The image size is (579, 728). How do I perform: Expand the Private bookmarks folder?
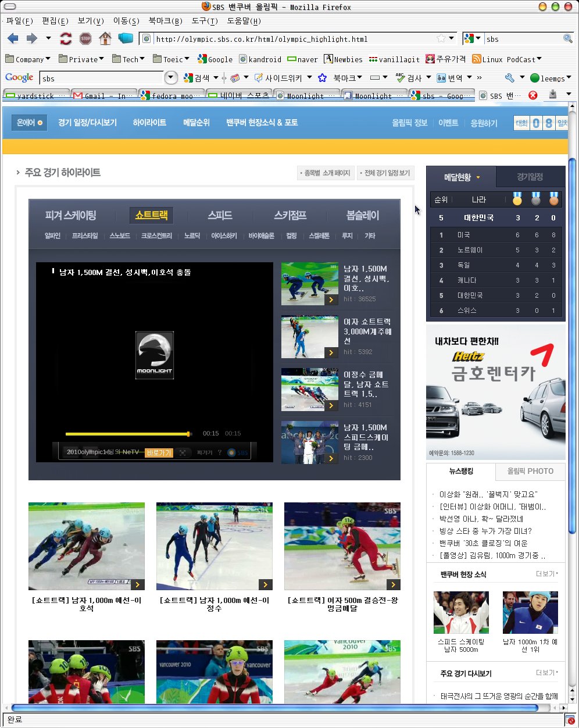81,59
